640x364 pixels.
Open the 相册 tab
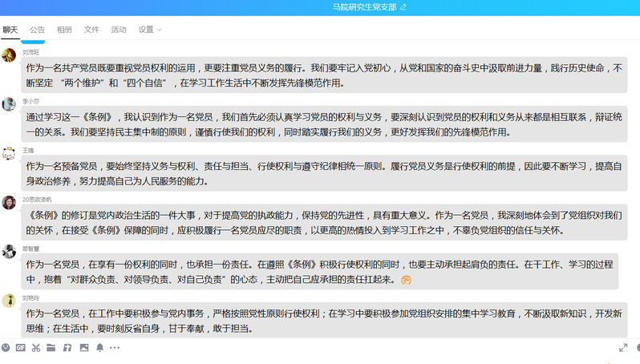[64, 30]
